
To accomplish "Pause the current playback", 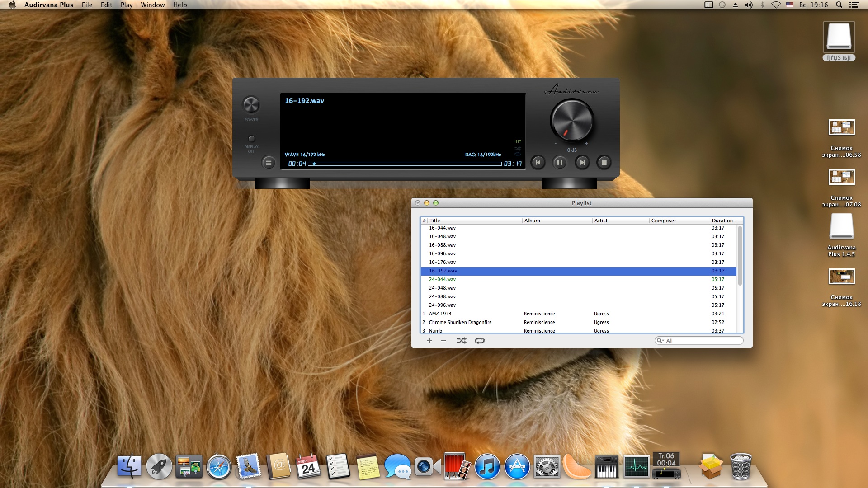I will (560, 163).
